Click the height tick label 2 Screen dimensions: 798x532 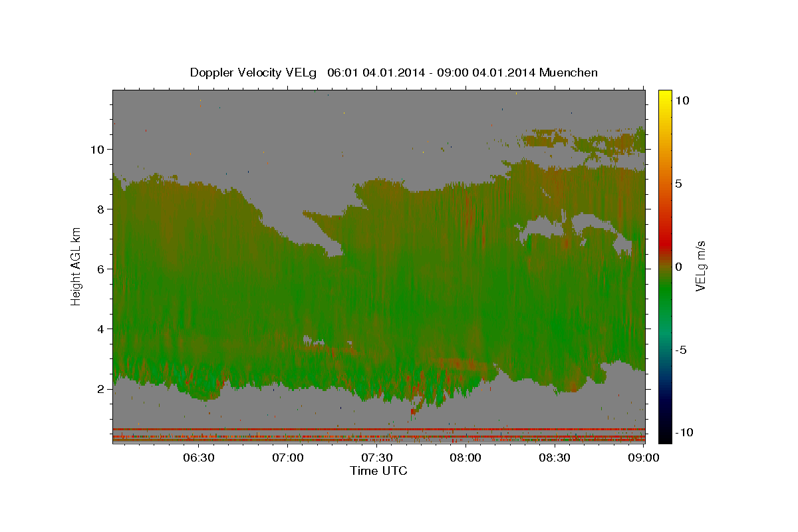[x=101, y=388]
